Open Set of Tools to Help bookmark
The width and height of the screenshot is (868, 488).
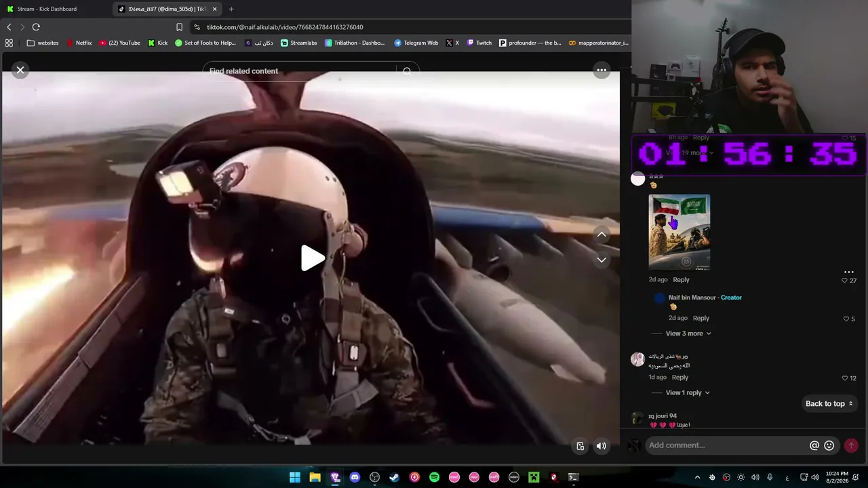205,43
